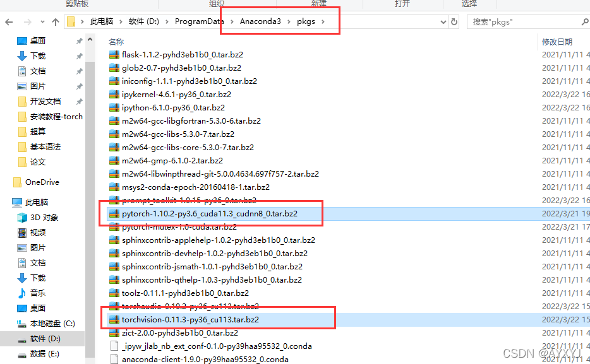Refresh the pkgs folder view
Image resolution: width=590 pixels, height=364 pixels.
click(x=454, y=22)
